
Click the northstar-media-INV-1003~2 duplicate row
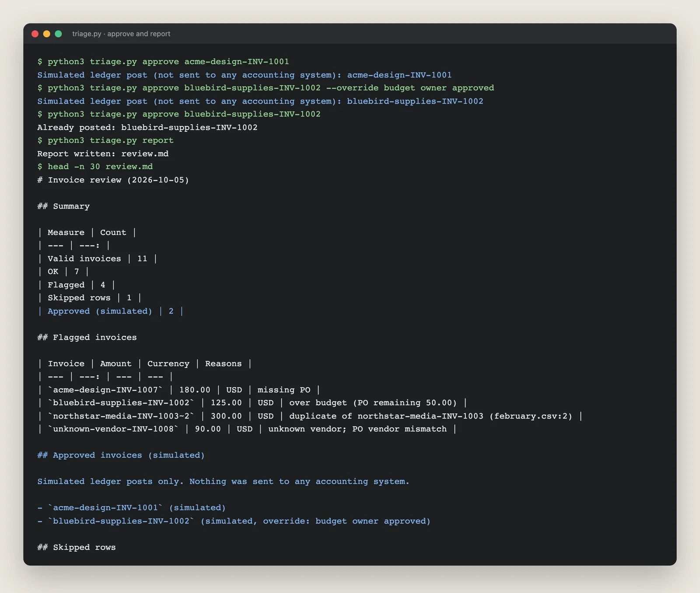coord(310,416)
